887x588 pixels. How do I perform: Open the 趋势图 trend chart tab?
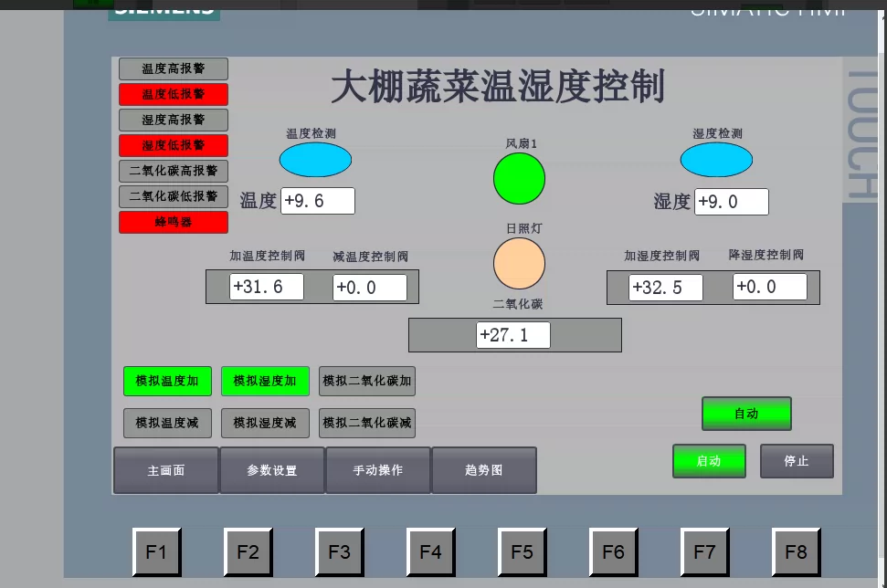click(x=484, y=470)
